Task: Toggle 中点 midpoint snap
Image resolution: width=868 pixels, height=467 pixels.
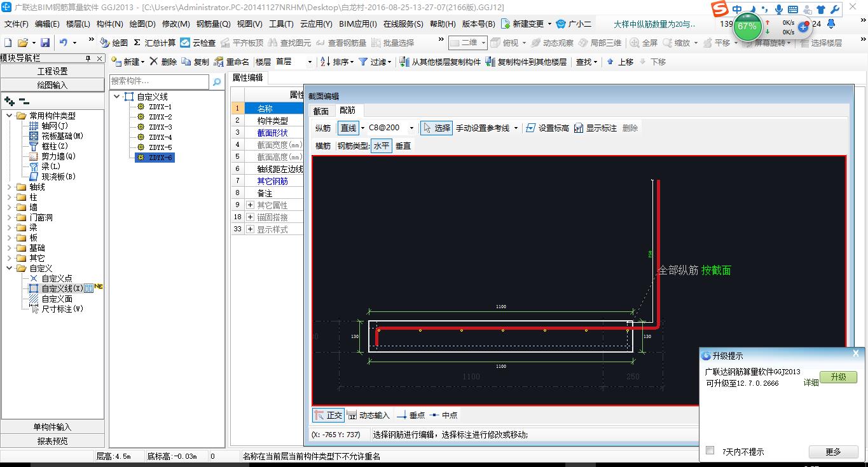Action: click(x=444, y=415)
